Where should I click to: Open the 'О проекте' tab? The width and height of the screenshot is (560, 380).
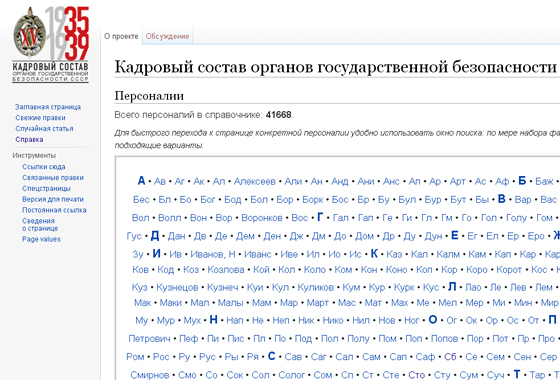121,36
